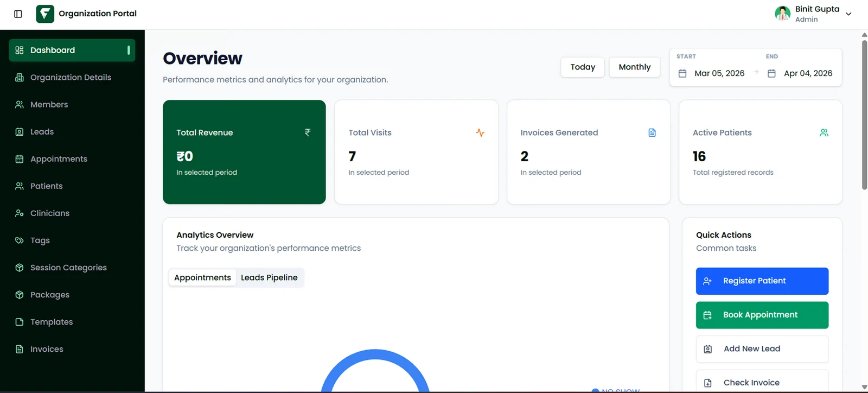Go to Members section
Image resolution: width=868 pixels, height=393 pixels.
[72, 104]
